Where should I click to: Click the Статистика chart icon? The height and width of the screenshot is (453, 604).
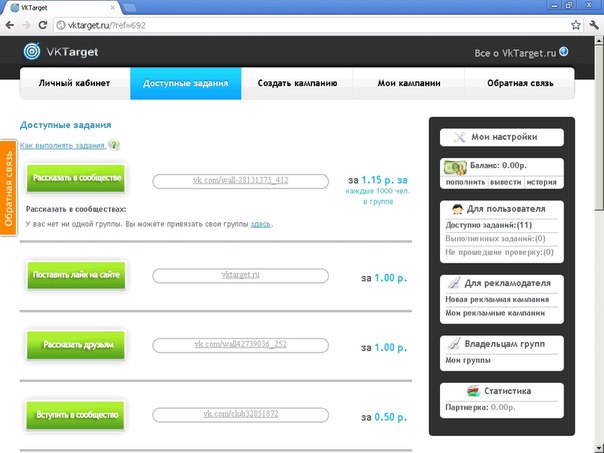tap(473, 391)
